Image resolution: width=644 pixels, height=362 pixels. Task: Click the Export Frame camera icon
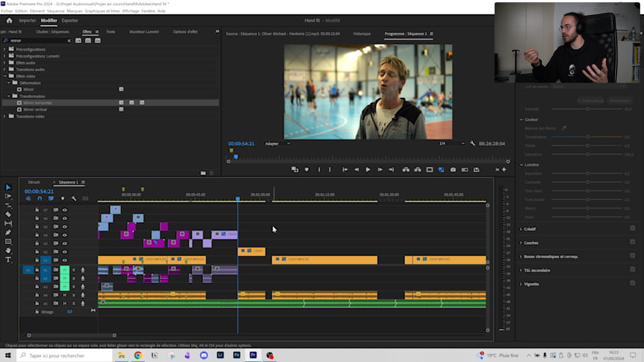[x=453, y=170]
